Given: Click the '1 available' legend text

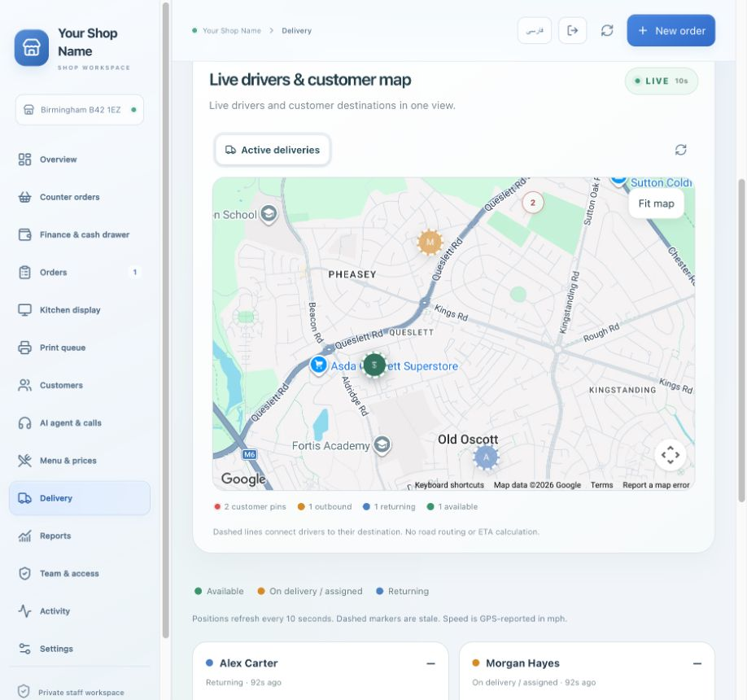Looking at the screenshot, I should [x=457, y=506].
